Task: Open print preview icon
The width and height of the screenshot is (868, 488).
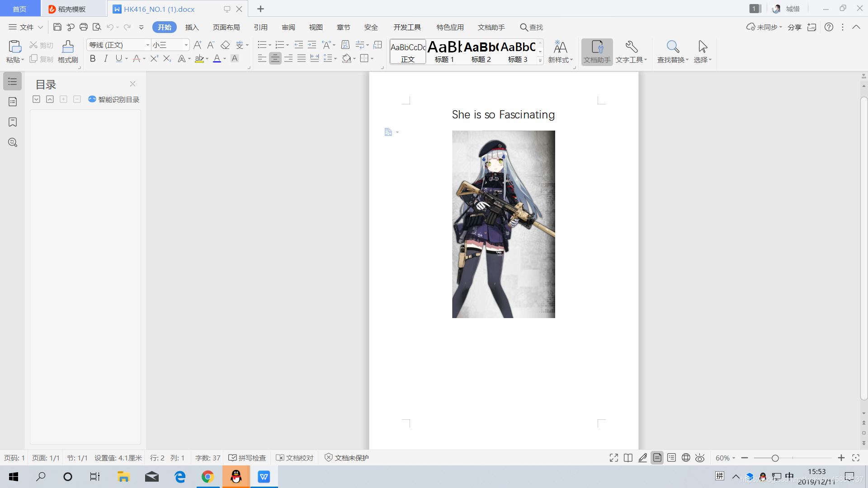Action: tap(97, 27)
